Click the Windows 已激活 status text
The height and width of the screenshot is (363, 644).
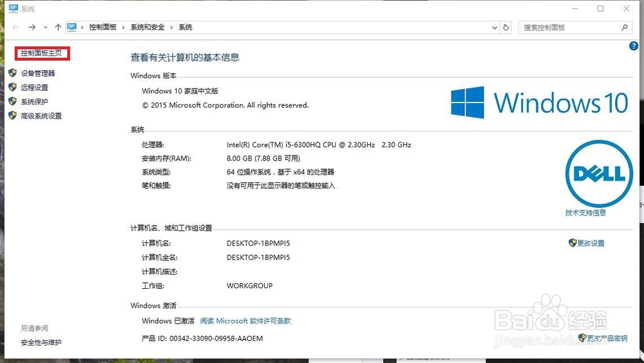tap(168, 321)
